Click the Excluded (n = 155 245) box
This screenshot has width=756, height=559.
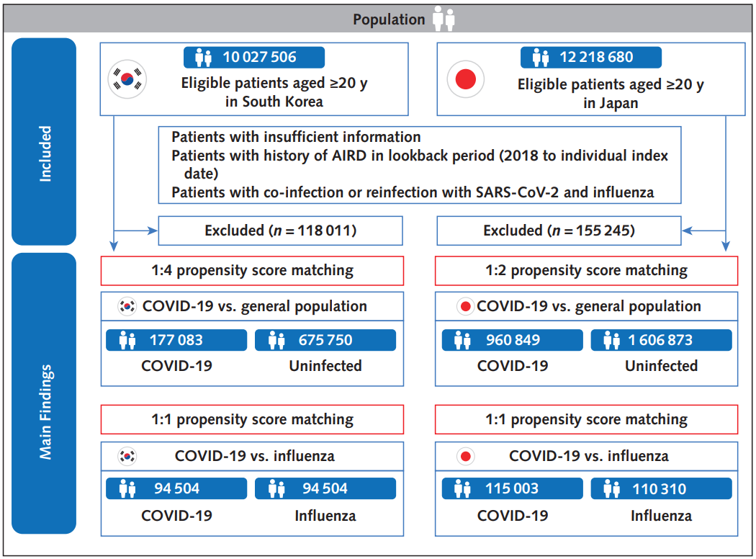[x=559, y=231]
